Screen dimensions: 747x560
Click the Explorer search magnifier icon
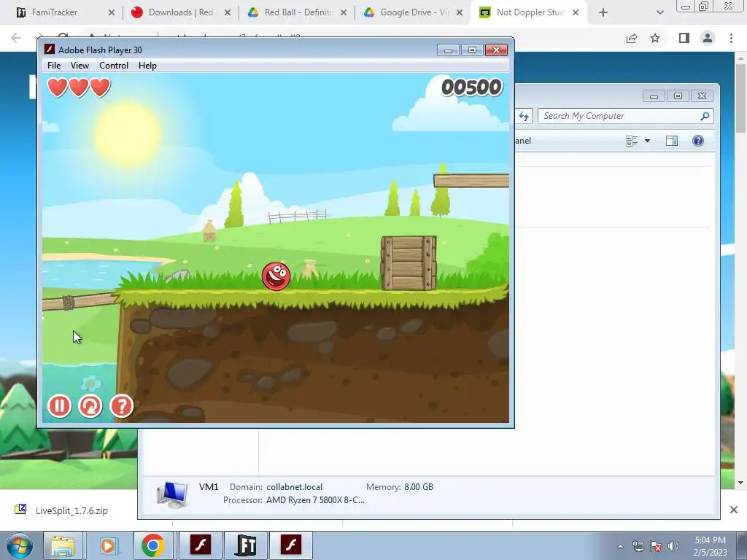[705, 116]
